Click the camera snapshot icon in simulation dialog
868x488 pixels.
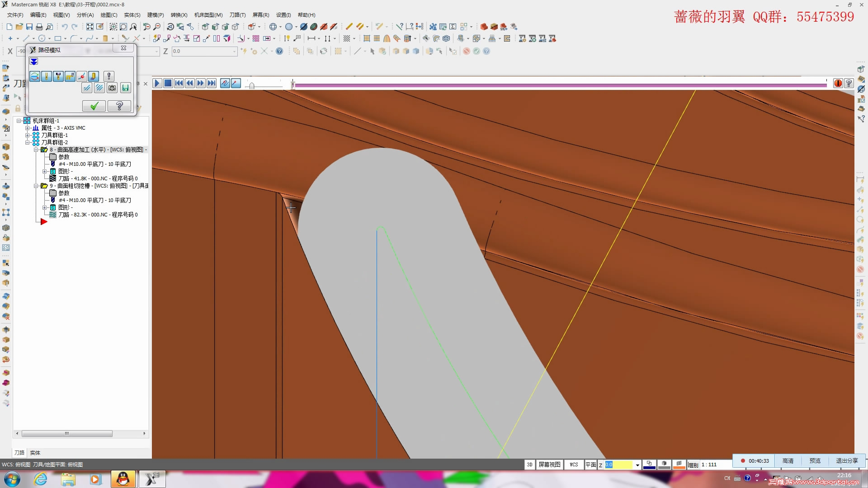tap(112, 88)
